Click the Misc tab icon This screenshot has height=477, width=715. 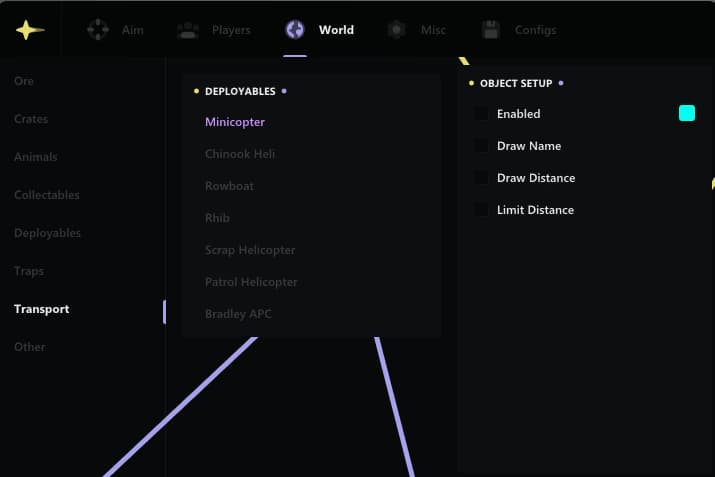point(397,30)
